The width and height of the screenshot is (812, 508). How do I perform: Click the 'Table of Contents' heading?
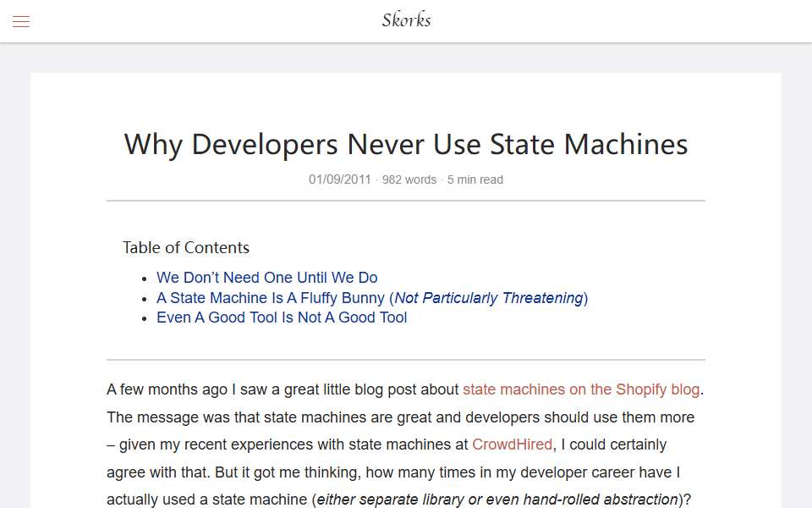[x=186, y=247]
